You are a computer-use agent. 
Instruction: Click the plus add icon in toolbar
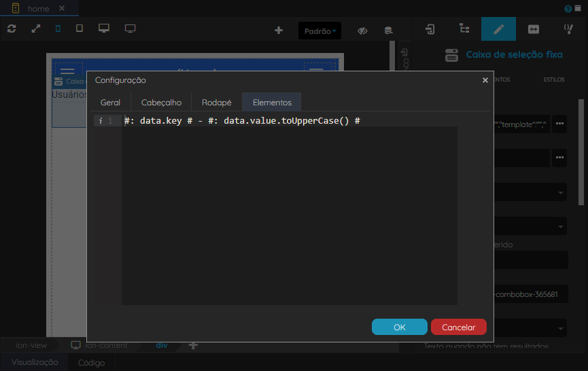click(279, 31)
